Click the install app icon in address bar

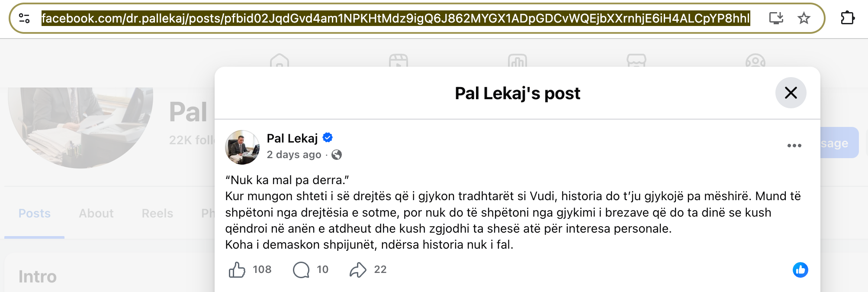(x=776, y=18)
